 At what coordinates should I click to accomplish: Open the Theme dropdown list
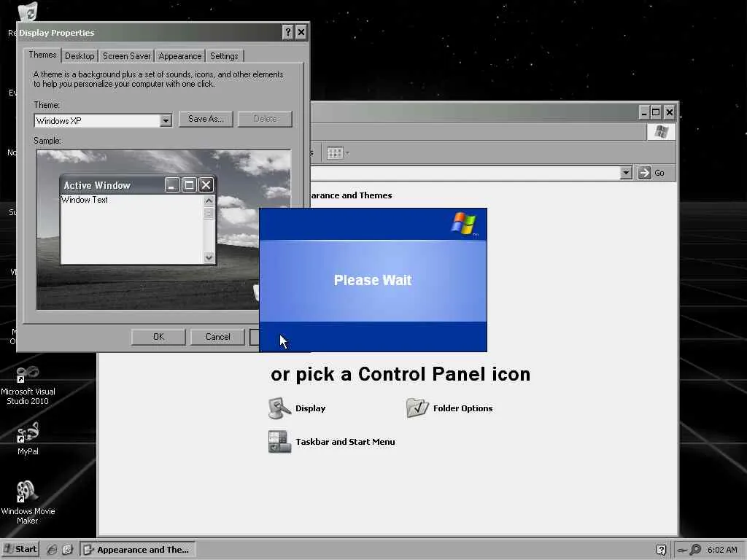click(x=166, y=121)
